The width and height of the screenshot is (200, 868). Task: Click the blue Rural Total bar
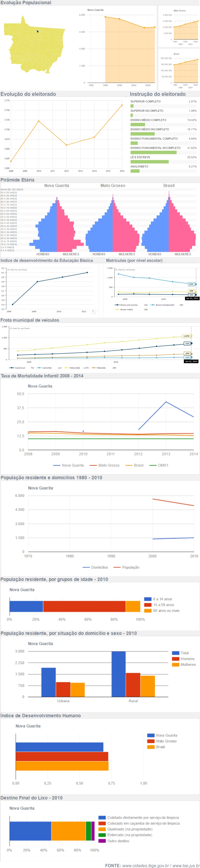118,674
